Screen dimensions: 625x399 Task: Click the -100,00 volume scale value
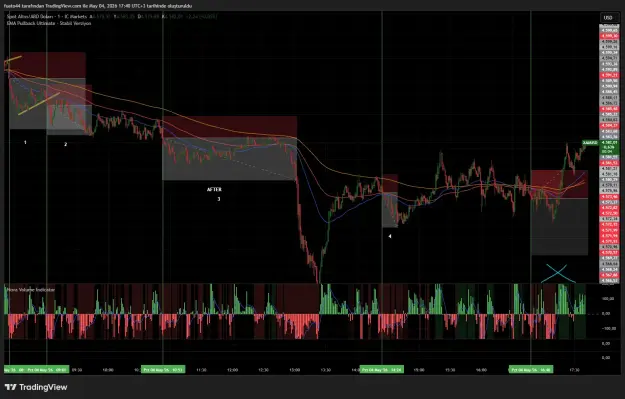608,329
